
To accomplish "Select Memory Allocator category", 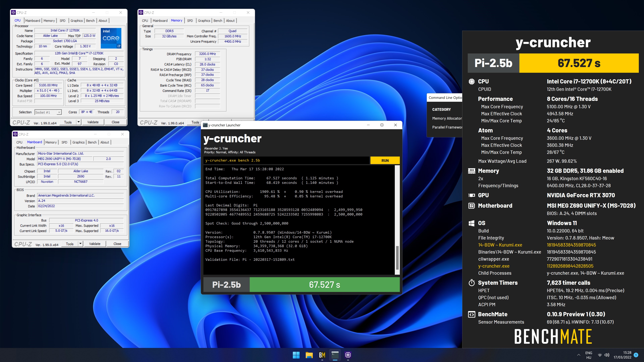I will point(447,118).
